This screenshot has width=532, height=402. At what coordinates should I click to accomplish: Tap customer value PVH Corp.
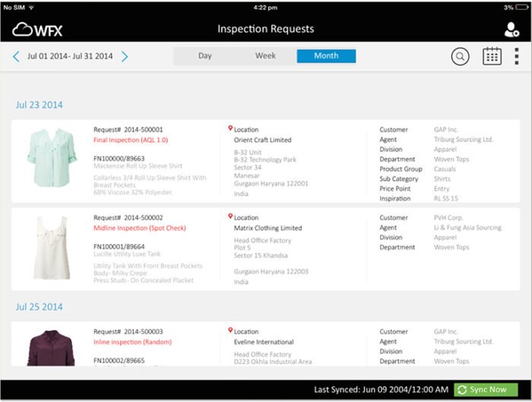(x=448, y=217)
